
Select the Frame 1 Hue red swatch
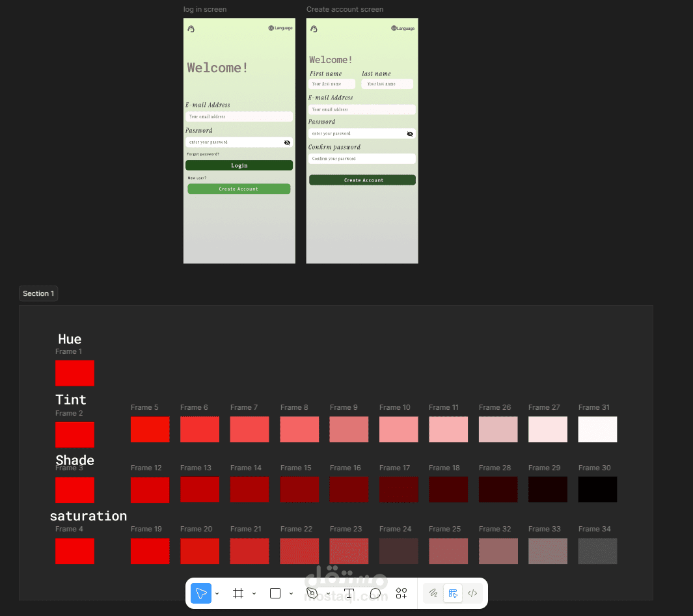[x=75, y=373]
